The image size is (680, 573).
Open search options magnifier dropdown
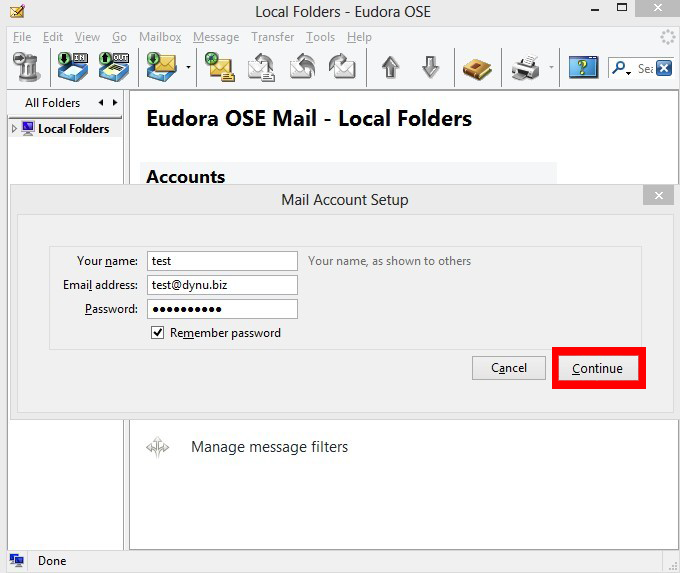tap(621, 68)
